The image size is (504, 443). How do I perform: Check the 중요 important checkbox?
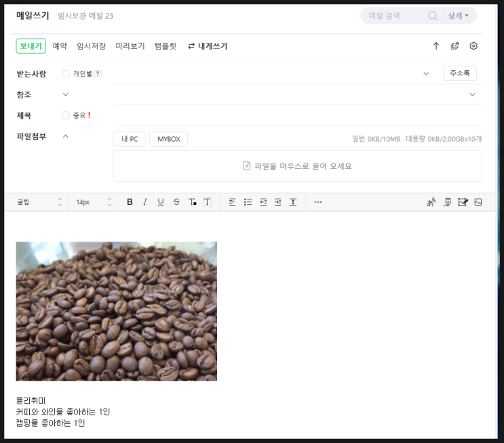pos(66,115)
